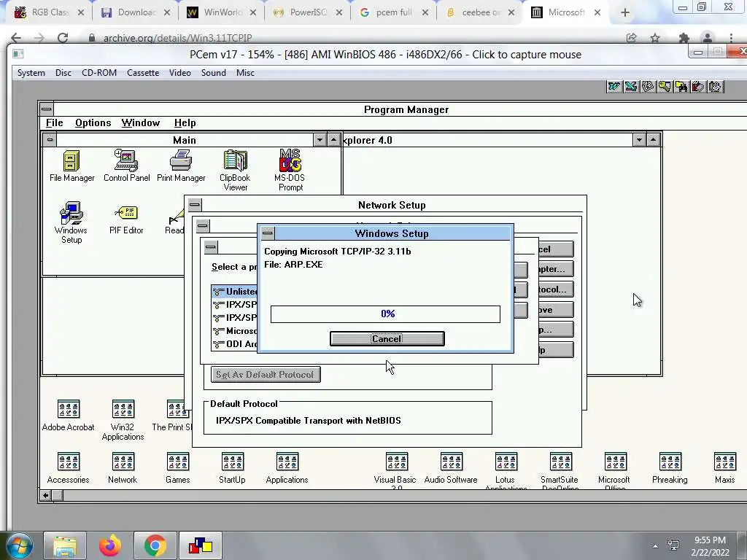Maximize Main group with up arrow
The image size is (747, 560).
[333, 140]
